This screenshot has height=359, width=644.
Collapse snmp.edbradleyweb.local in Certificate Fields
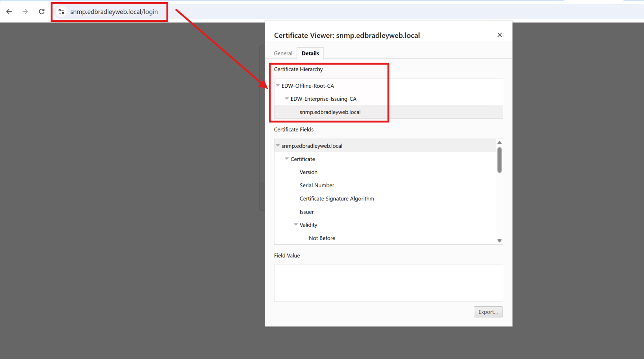click(278, 145)
